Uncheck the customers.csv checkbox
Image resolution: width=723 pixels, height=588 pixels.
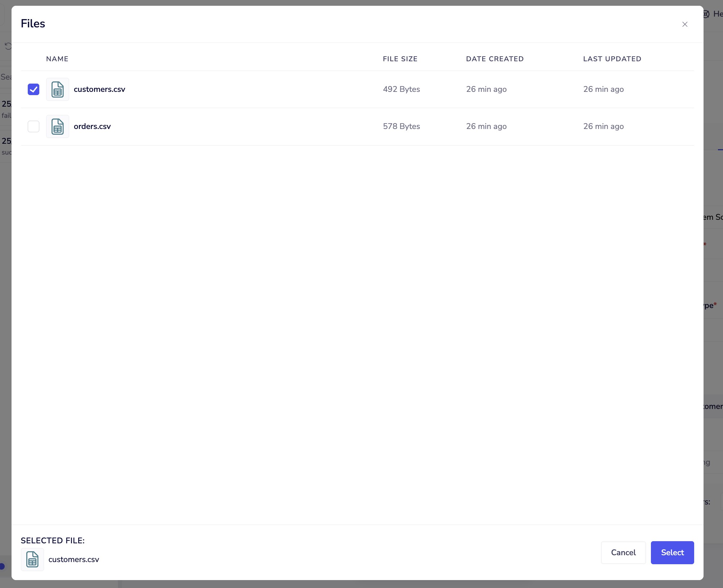(x=34, y=89)
